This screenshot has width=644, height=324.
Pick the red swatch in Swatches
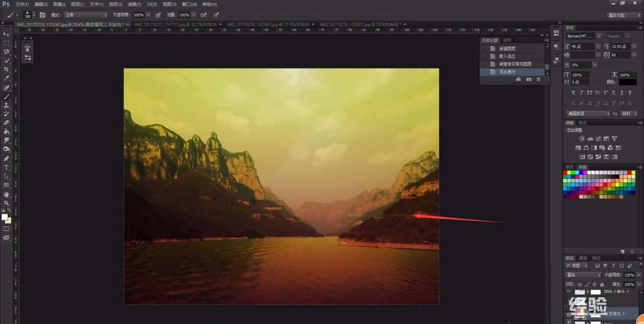coord(565,173)
